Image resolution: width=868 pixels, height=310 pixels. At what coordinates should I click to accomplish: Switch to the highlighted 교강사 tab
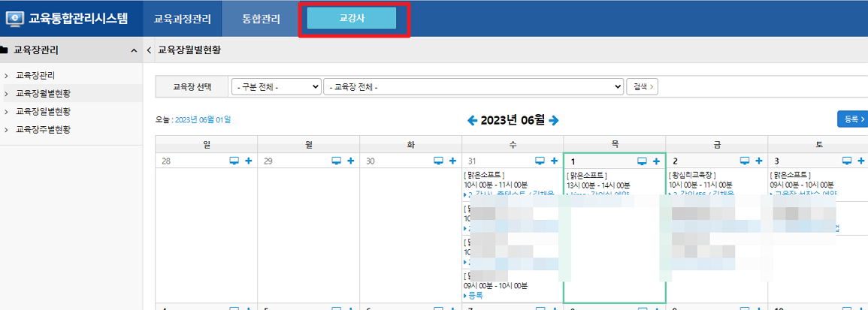pyautogui.click(x=352, y=19)
